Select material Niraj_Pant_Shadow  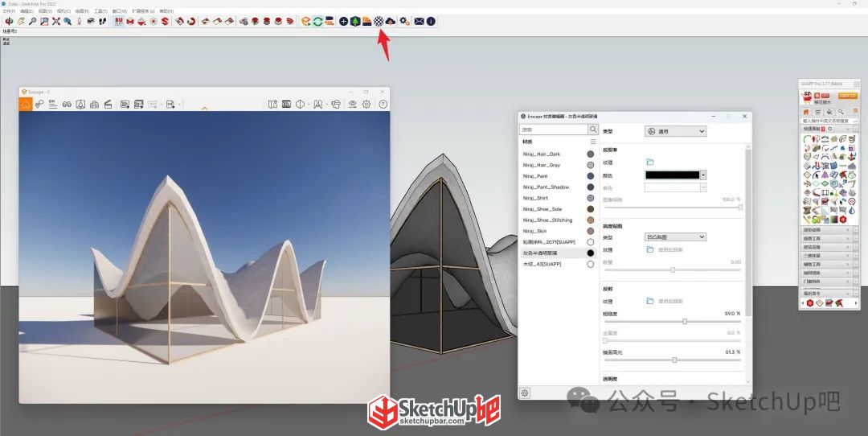(x=558, y=187)
